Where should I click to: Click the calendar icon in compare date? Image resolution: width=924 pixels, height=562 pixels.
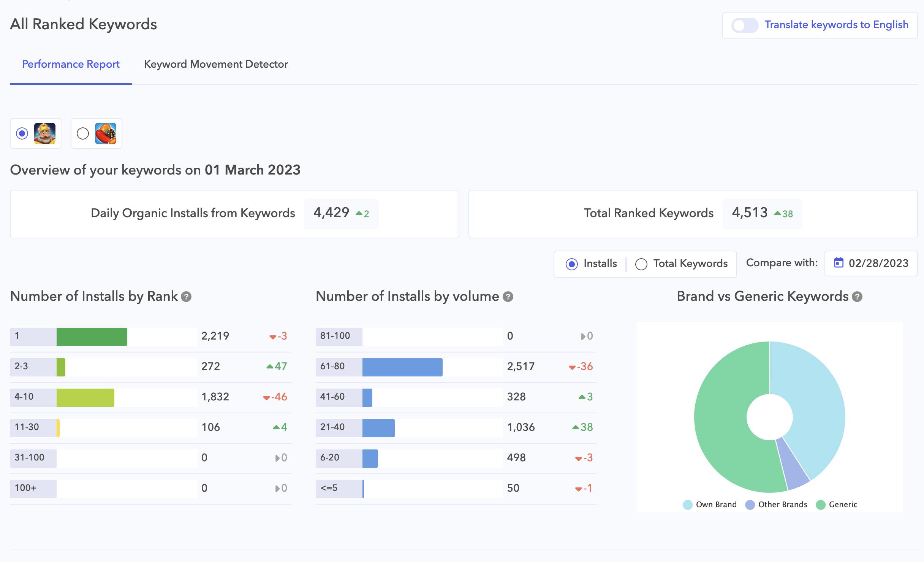tap(839, 263)
